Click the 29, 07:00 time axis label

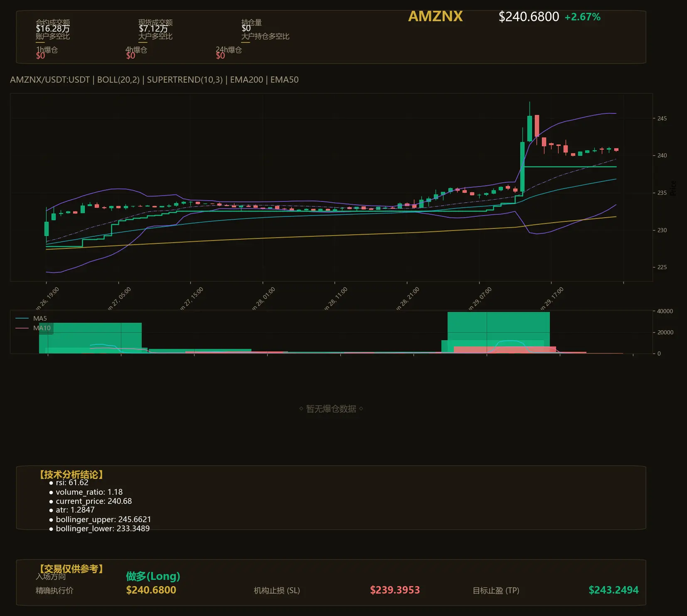point(480,298)
